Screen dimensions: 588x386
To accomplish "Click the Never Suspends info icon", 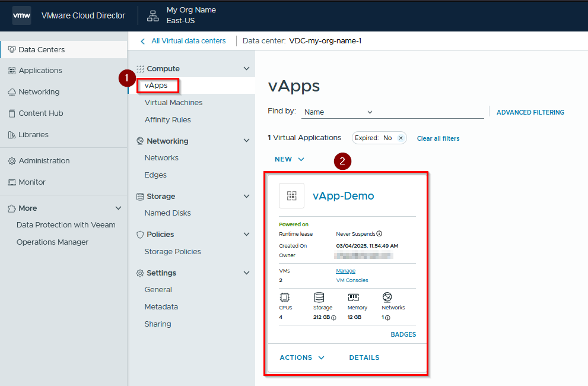I will click(380, 233).
